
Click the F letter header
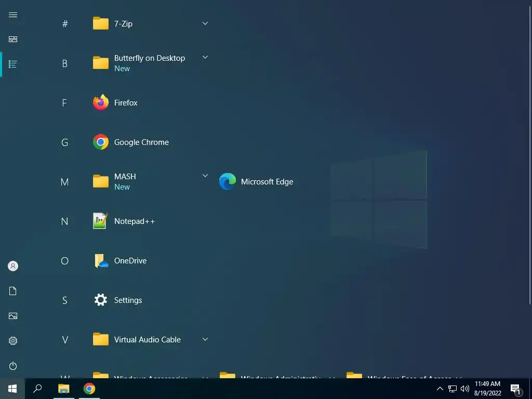click(x=65, y=103)
